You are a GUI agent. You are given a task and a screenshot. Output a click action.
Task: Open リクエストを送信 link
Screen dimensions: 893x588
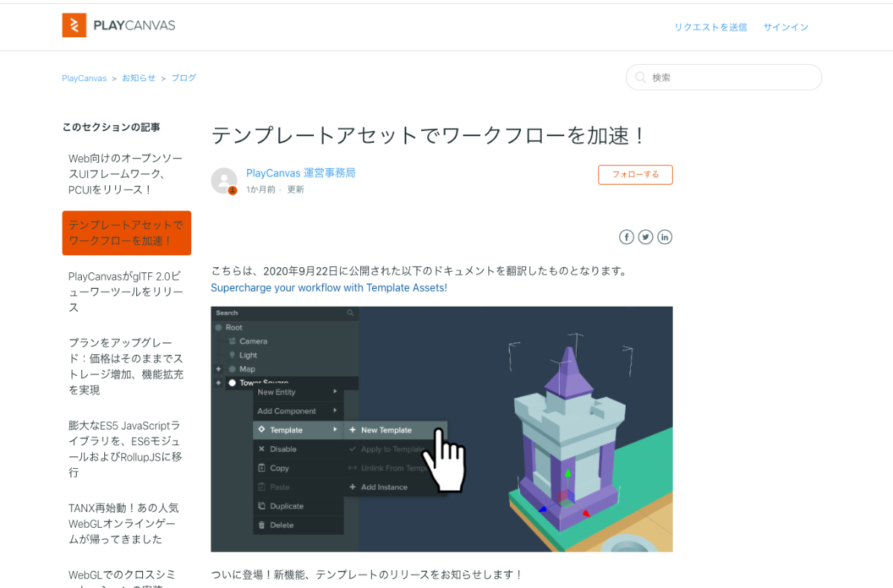pyautogui.click(x=711, y=27)
